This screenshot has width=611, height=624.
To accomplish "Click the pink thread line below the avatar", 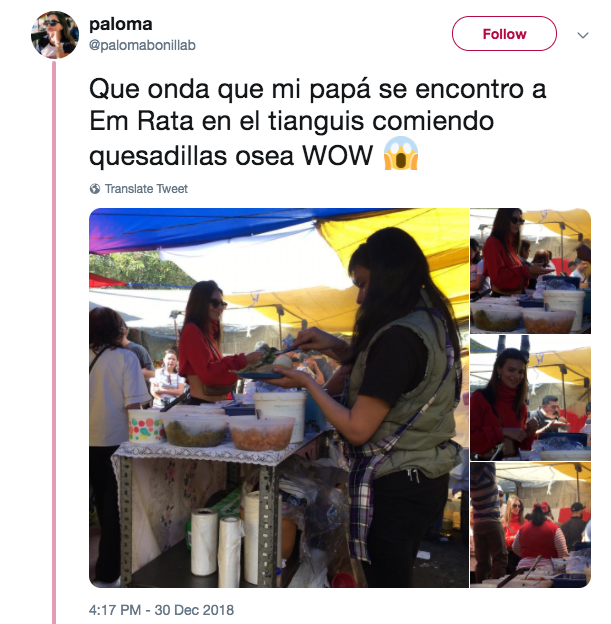I will pos(54,342).
